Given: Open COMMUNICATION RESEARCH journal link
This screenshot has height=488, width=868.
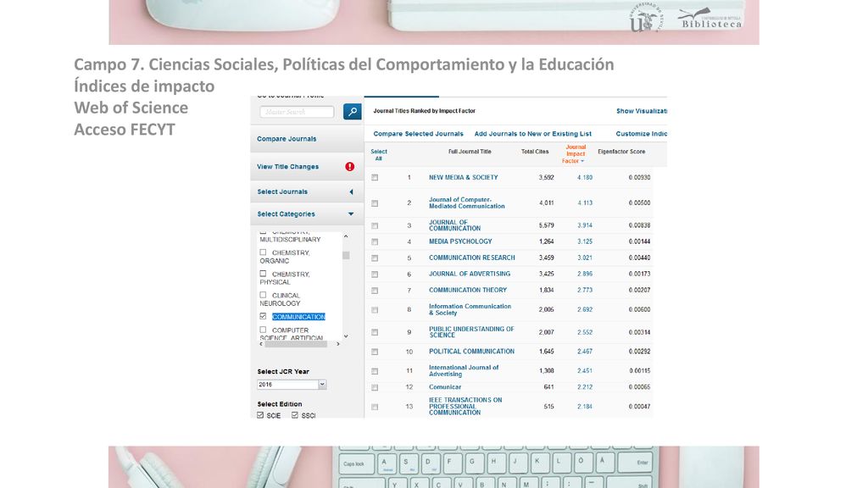Looking at the screenshot, I should pos(471,258).
